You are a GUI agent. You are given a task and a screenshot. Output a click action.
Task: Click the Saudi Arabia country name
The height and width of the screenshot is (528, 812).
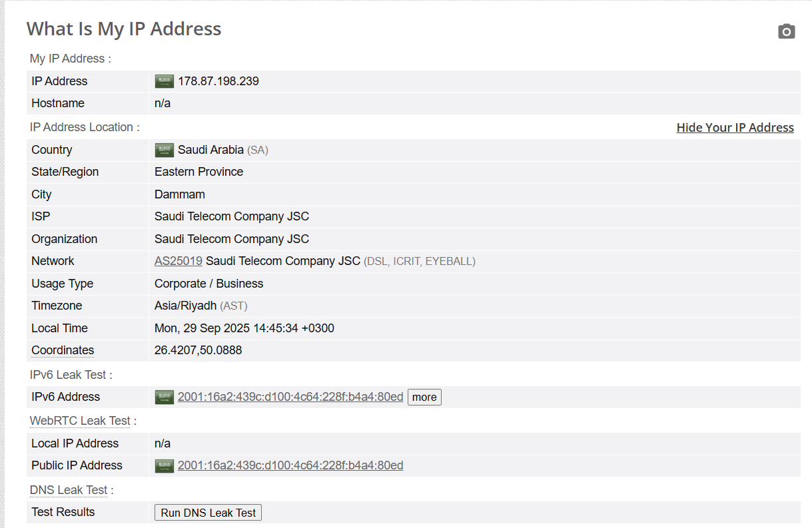(x=210, y=150)
